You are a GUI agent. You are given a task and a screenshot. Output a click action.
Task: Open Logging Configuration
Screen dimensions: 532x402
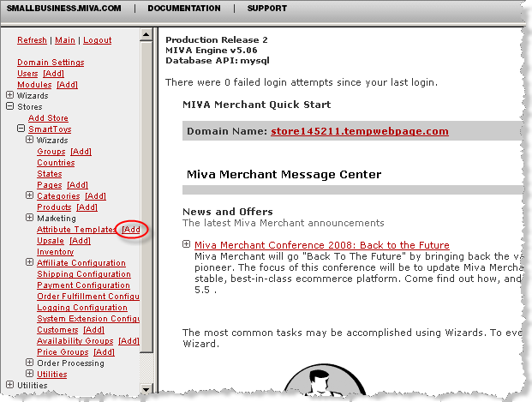click(82, 308)
